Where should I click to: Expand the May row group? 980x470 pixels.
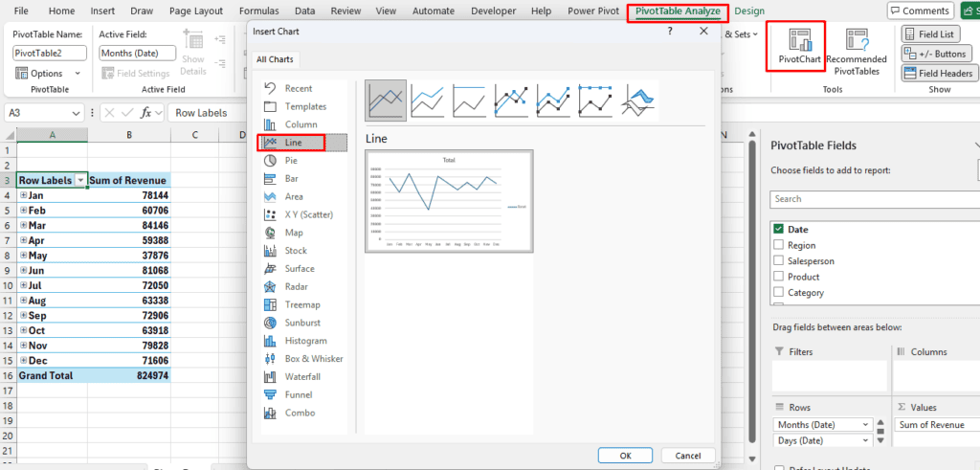(23, 255)
